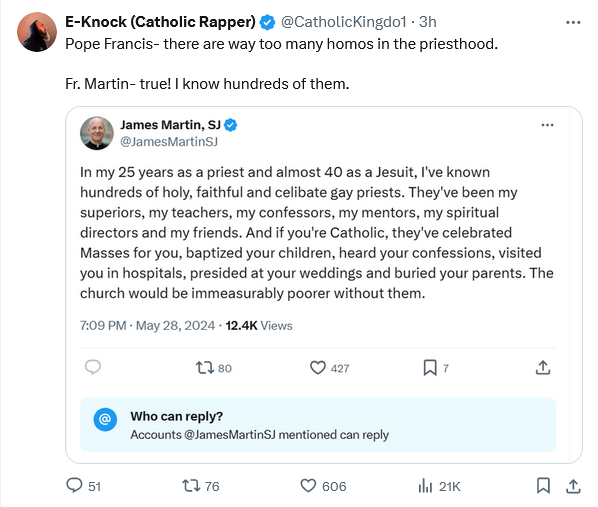Click the E-Knock (Catholic Rapper) display name

click(x=160, y=22)
